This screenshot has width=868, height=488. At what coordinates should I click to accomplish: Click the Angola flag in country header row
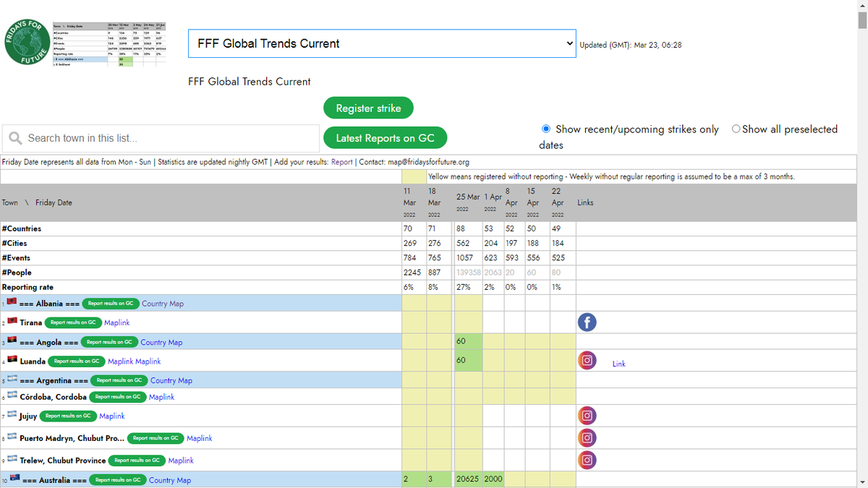pos(12,341)
